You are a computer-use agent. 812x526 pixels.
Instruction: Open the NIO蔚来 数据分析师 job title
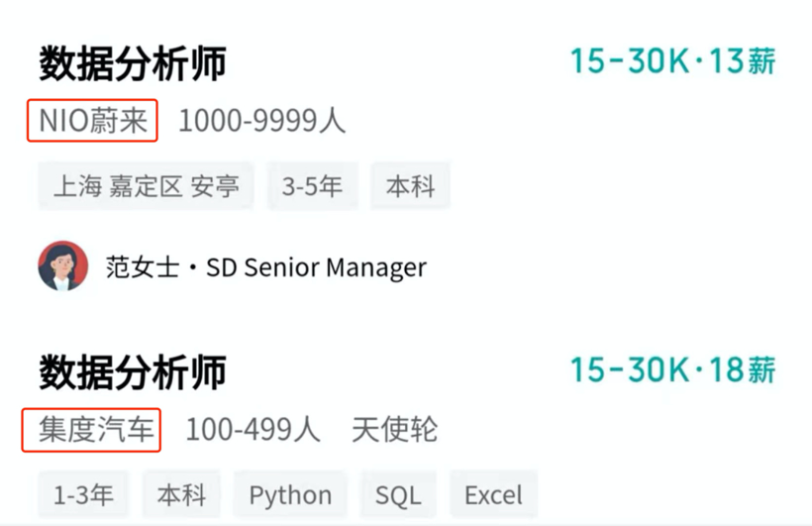pyautogui.click(x=133, y=64)
